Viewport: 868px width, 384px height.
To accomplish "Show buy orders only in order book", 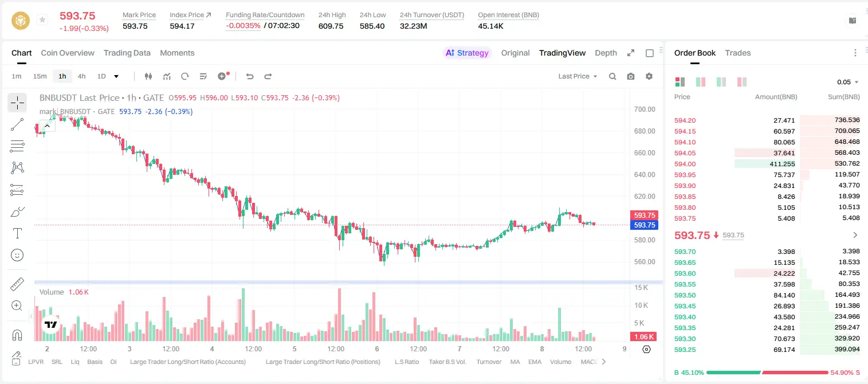I will (721, 82).
